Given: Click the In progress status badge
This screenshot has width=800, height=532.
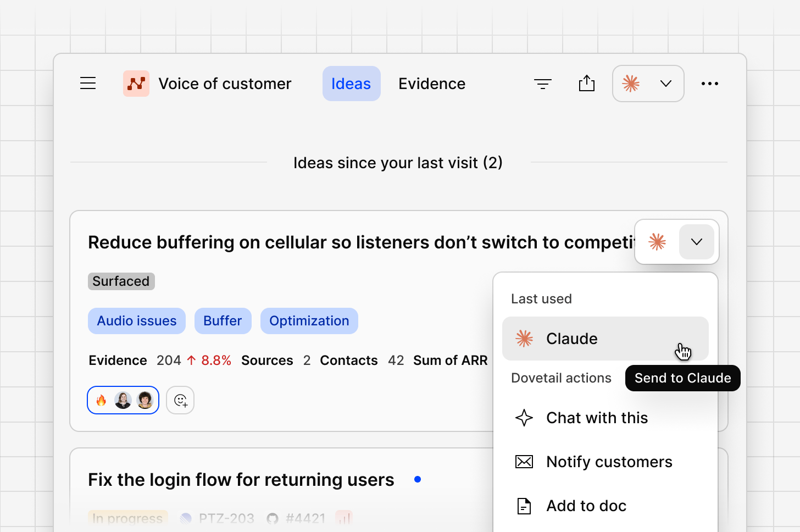Looking at the screenshot, I should [127, 518].
